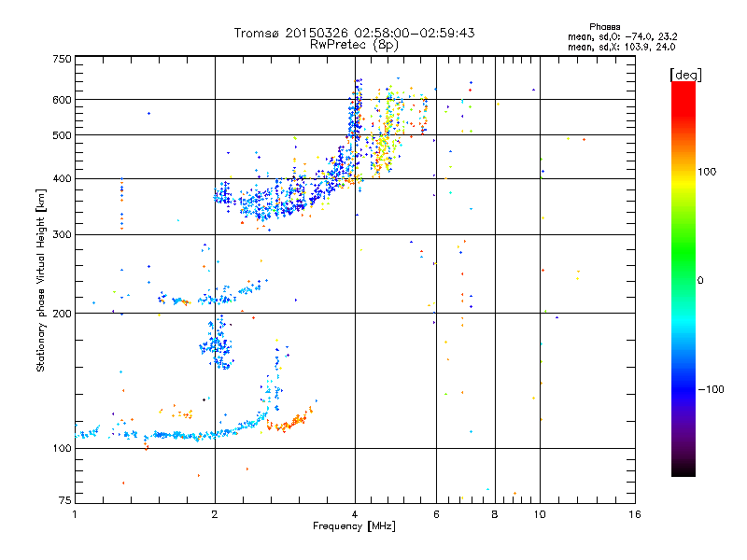Click the black bottom of the phase colorbar
Viewport: 747px width, 560px height.
[x=684, y=471]
